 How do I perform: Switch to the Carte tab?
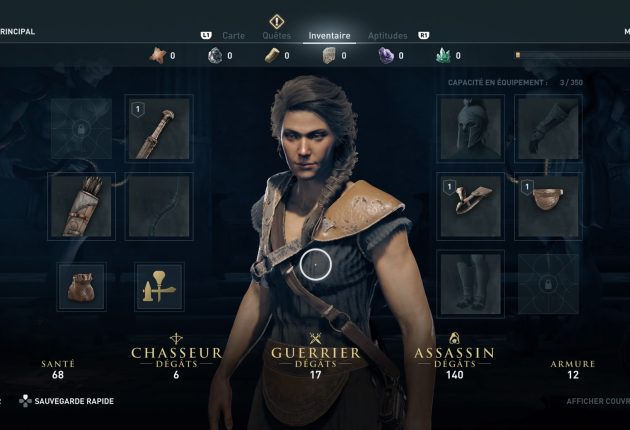click(x=233, y=36)
